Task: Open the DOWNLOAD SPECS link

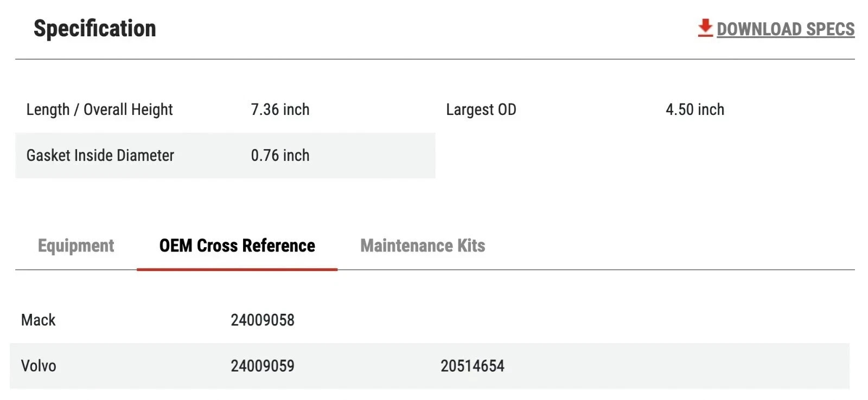Action: (x=785, y=29)
